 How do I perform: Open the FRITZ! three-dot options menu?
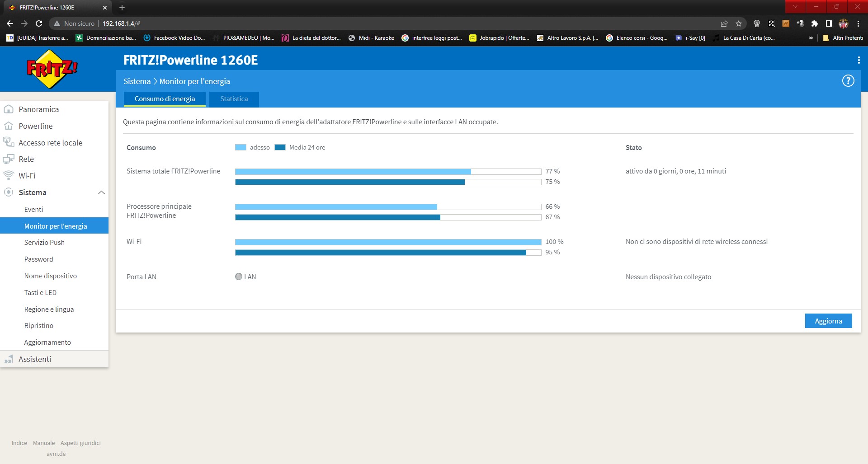pos(859,60)
